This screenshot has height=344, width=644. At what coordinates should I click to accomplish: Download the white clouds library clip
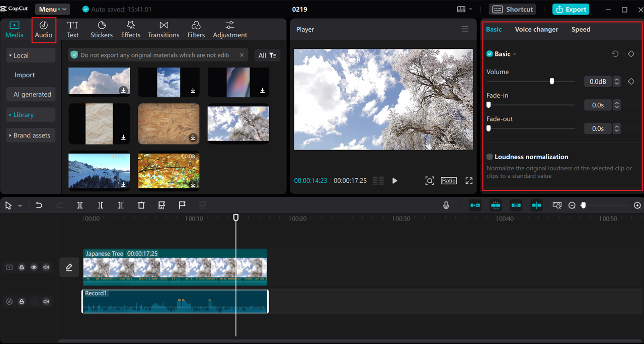click(123, 90)
